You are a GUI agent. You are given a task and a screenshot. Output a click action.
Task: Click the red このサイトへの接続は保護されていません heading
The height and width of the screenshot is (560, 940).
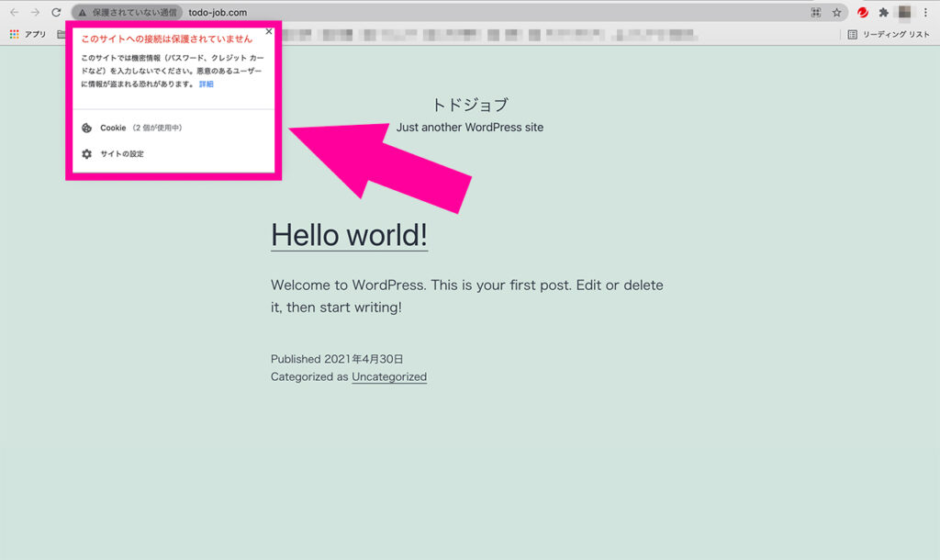[167, 39]
